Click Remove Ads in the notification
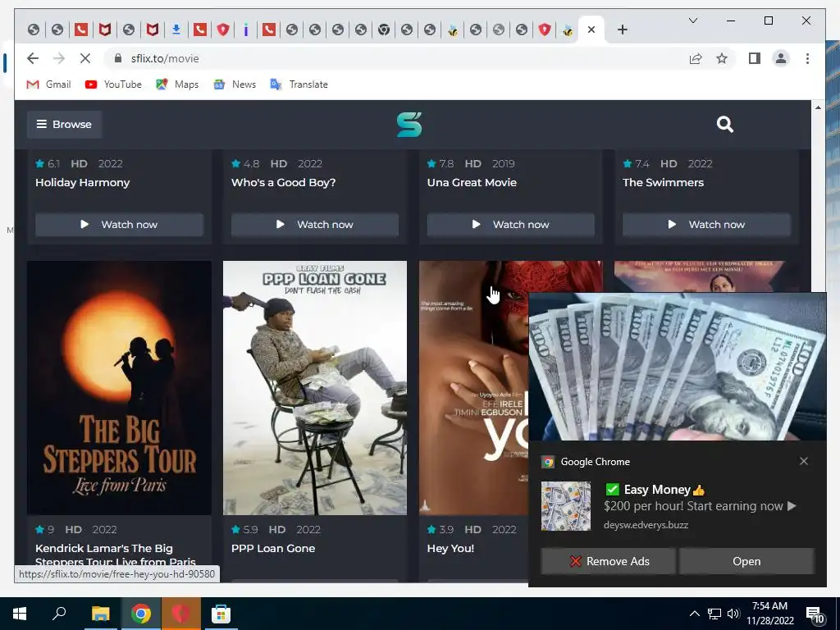The image size is (840, 630). click(x=608, y=561)
